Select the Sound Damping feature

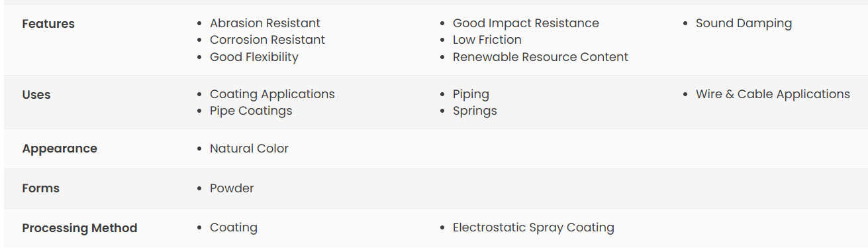(744, 23)
